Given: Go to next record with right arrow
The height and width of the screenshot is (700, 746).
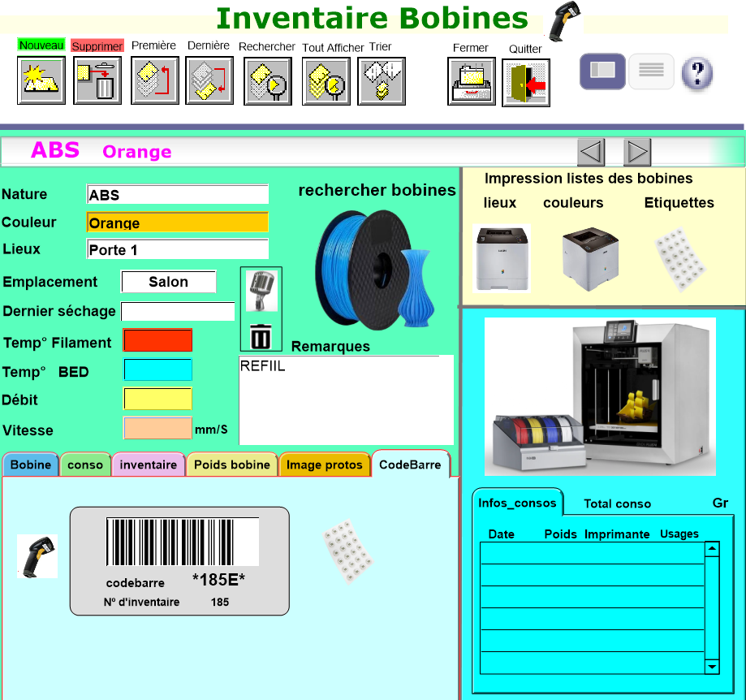Looking at the screenshot, I should [x=637, y=153].
